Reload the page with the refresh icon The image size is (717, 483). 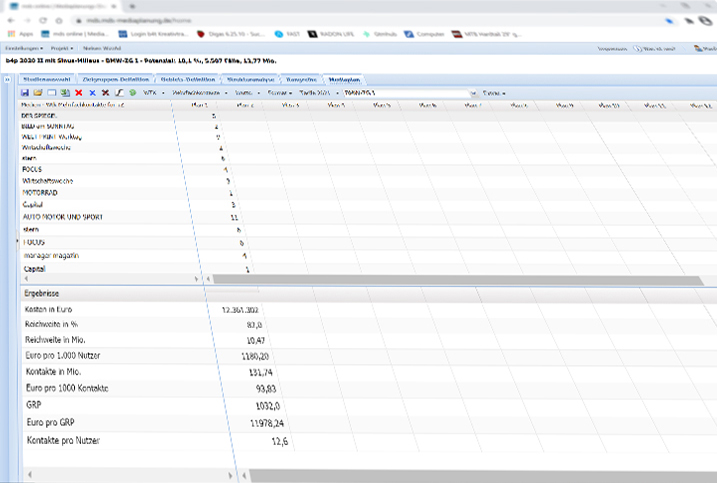point(43,21)
